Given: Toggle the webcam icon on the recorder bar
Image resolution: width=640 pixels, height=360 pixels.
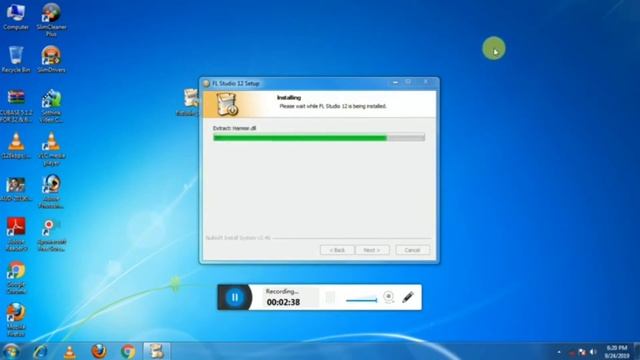Looking at the screenshot, I should click(x=389, y=297).
